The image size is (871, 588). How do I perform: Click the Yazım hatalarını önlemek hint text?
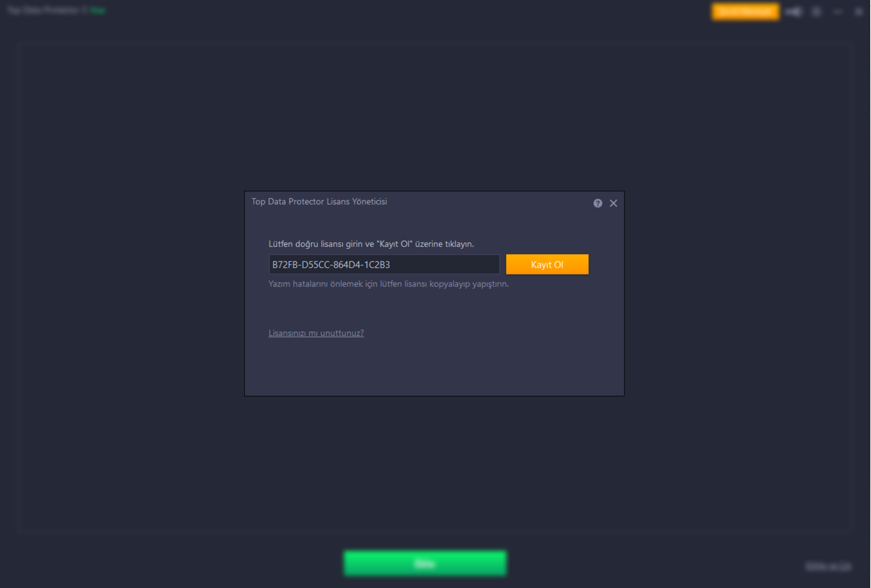tap(389, 284)
